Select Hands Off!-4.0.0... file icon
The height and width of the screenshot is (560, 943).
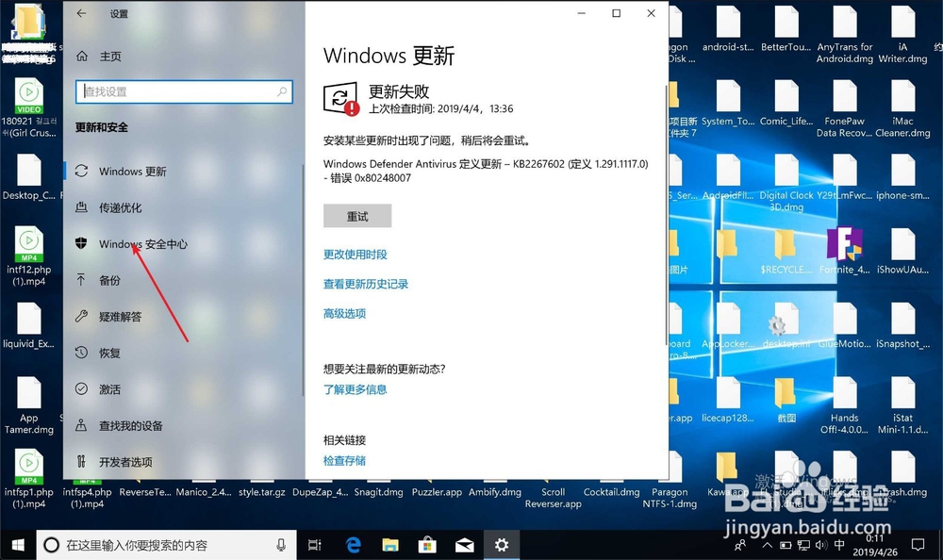[x=844, y=405]
